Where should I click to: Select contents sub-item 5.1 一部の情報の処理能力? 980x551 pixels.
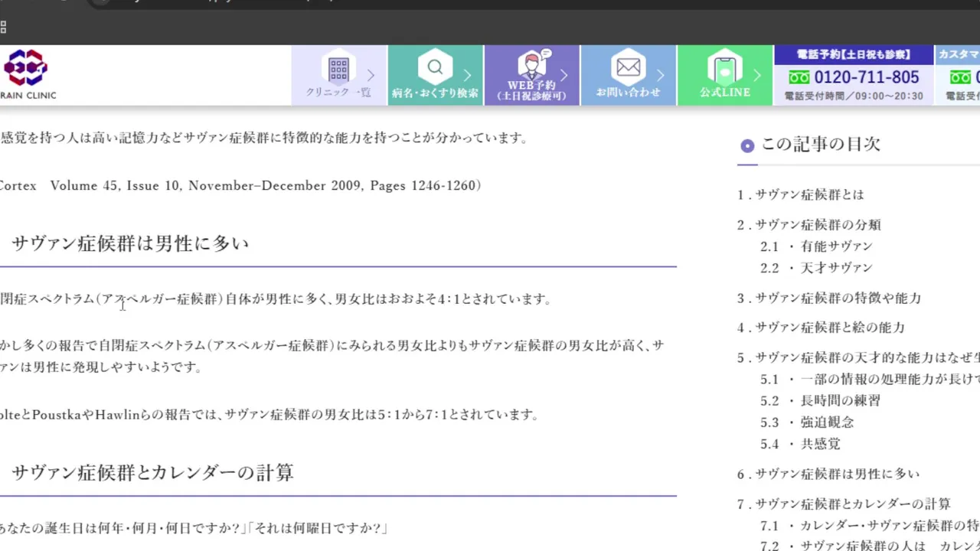(x=870, y=379)
